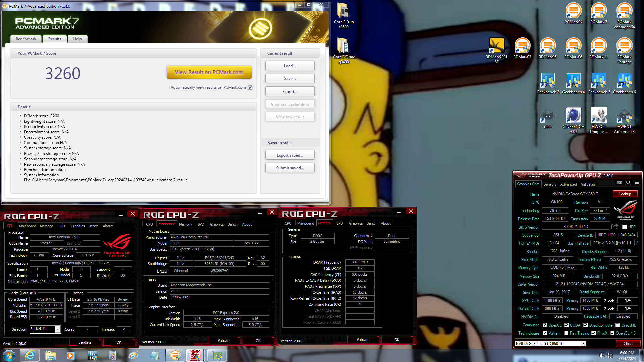Click the GPU-Z refresh icon

[628, 182]
